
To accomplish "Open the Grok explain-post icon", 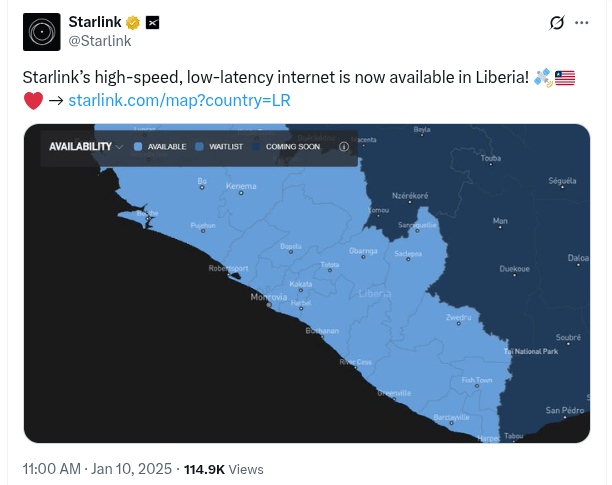I will pos(558,23).
